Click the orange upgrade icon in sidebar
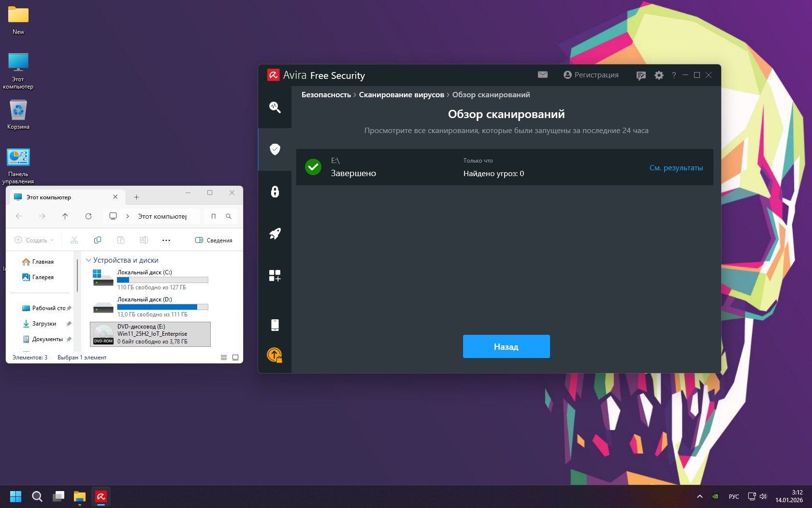The image size is (812, 508). tap(275, 355)
